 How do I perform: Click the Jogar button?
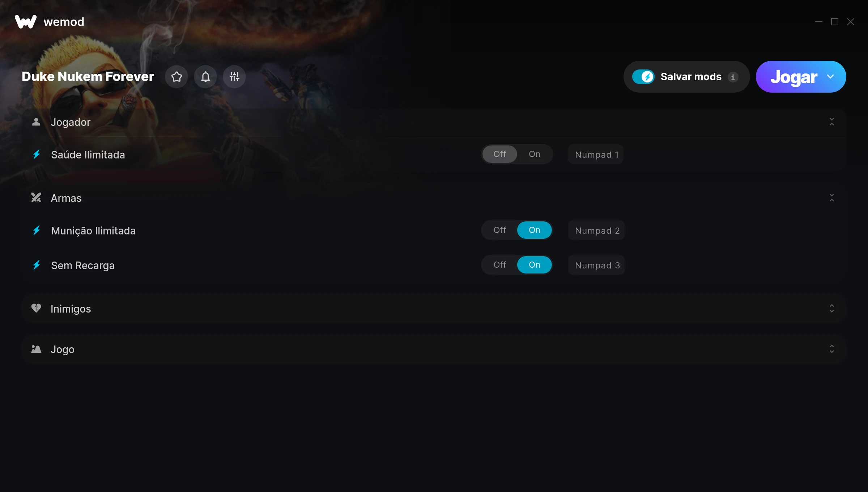[793, 77]
